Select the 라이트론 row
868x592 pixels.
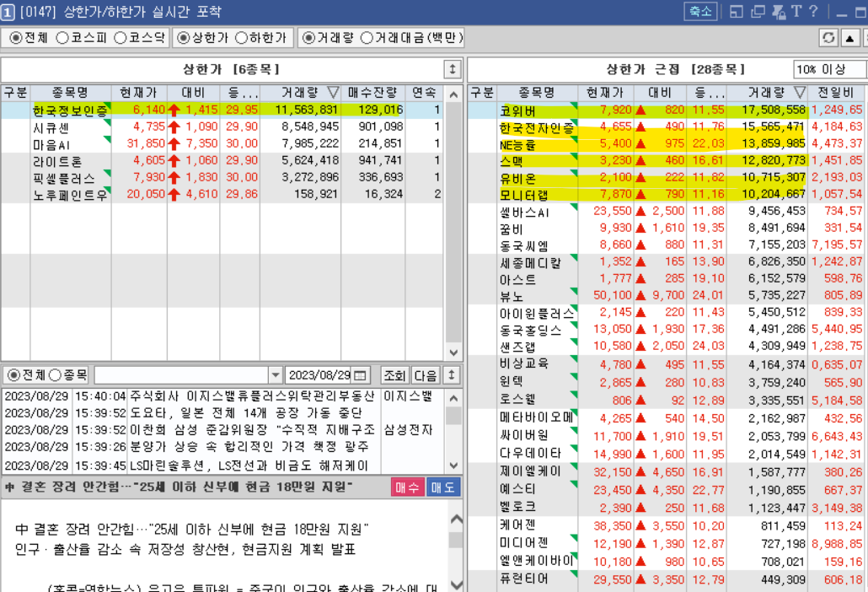[222, 160]
